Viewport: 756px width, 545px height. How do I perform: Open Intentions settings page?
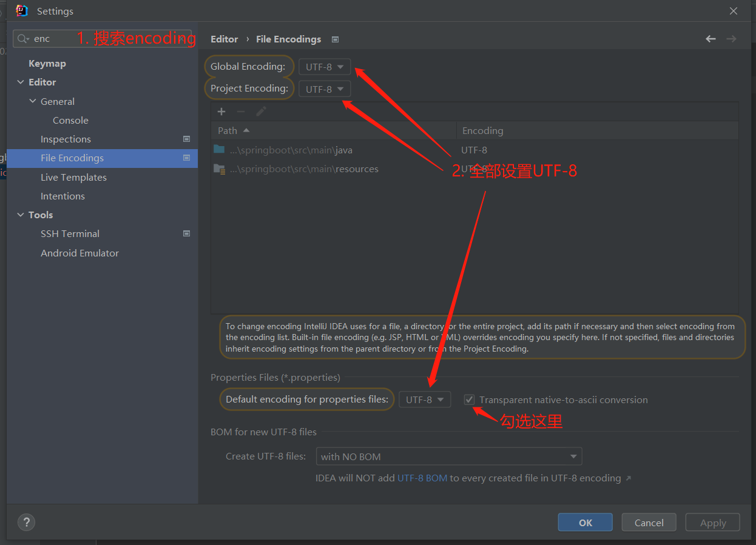62,196
